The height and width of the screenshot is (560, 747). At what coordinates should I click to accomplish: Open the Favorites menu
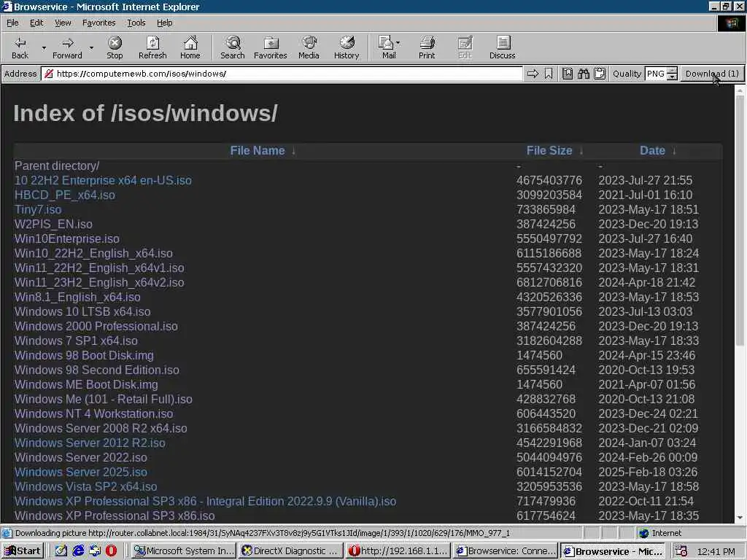[98, 23]
